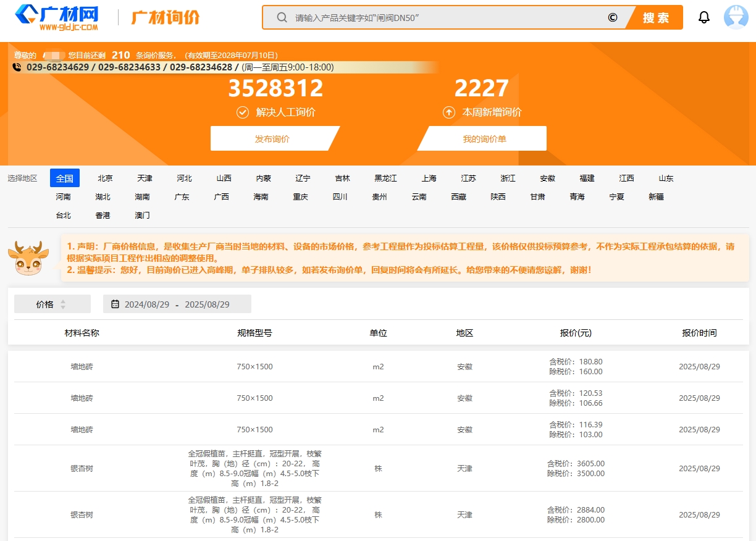This screenshot has height=541, width=756.
Task: Open notifications bell
Action: click(704, 17)
